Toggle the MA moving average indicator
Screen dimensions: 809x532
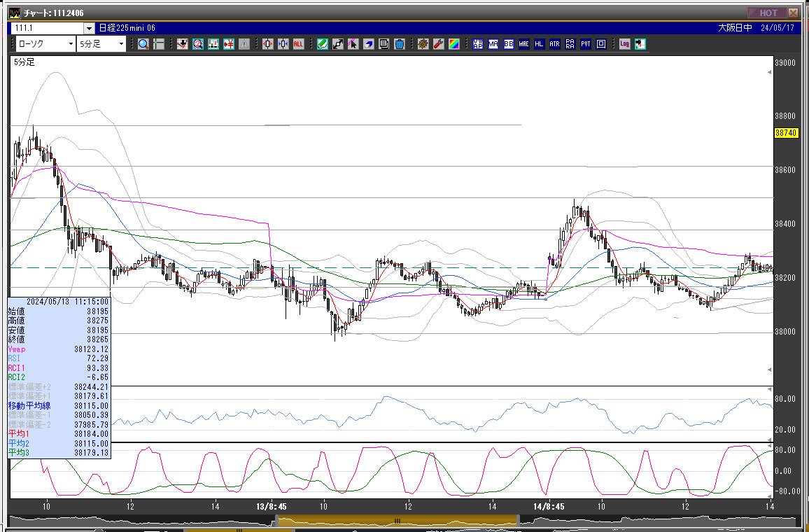493,44
